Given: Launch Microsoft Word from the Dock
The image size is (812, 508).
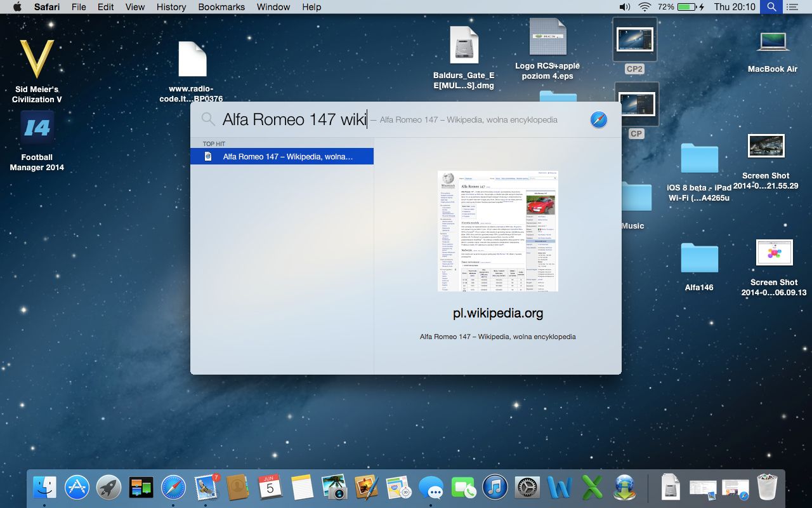Looking at the screenshot, I should point(560,488).
